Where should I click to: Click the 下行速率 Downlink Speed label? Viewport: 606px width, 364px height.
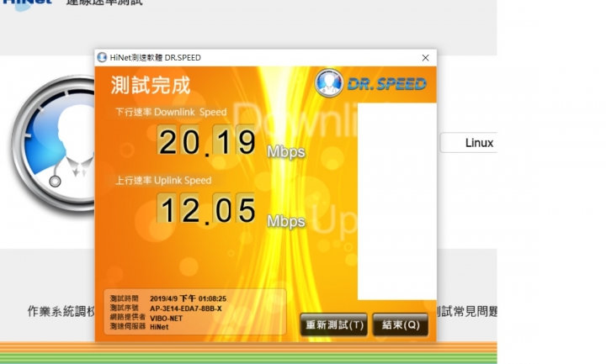point(171,113)
